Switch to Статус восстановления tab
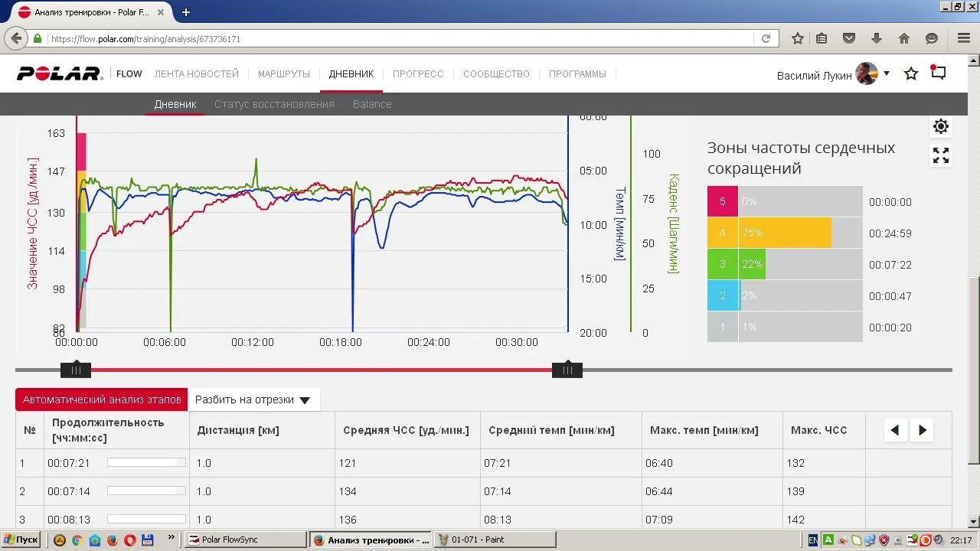This screenshot has width=980, height=551. [x=274, y=104]
